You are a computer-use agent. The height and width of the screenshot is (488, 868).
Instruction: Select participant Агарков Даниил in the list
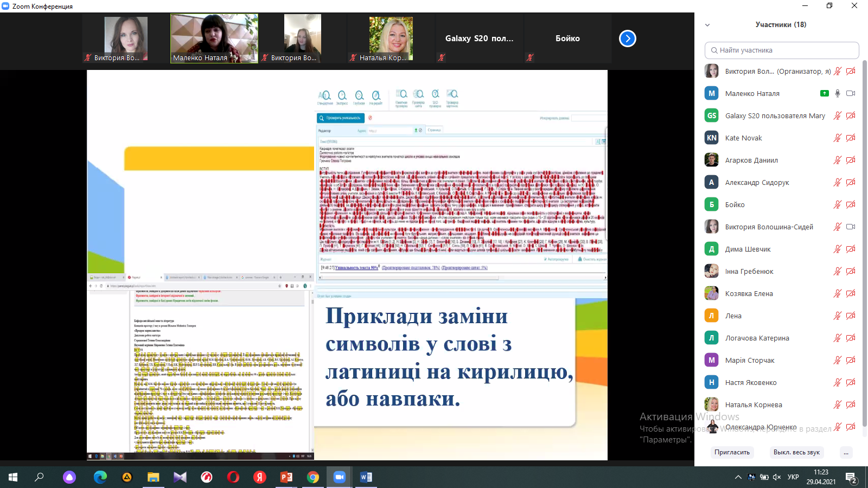click(x=751, y=160)
